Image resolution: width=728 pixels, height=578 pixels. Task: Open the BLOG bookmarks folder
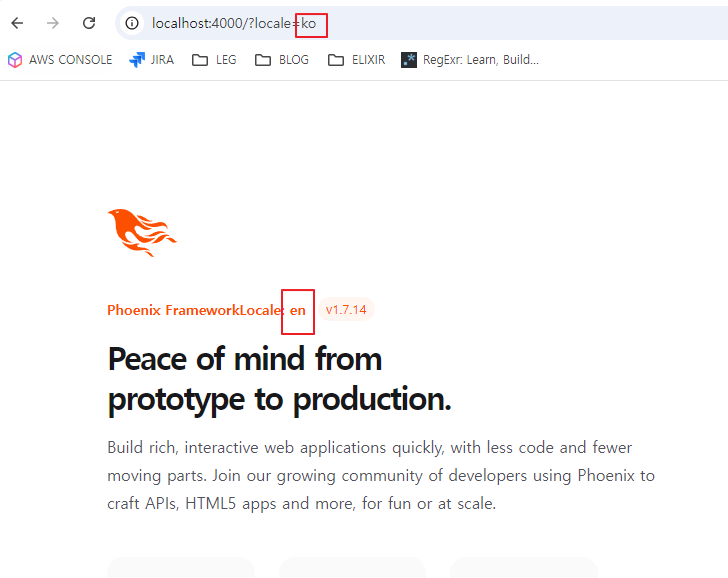[282, 60]
